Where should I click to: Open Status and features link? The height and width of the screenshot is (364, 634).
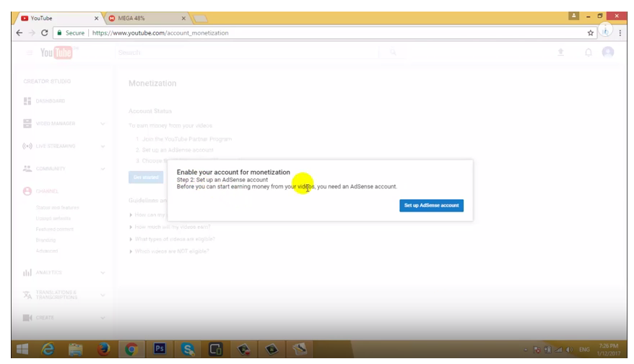point(58,207)
